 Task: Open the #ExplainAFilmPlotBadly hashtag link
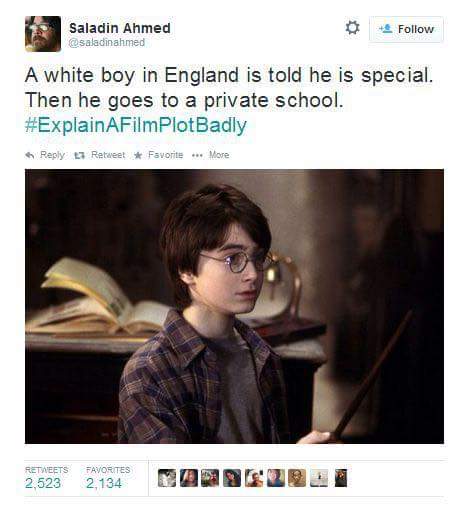pyautogui.click(x=136, y=125)
